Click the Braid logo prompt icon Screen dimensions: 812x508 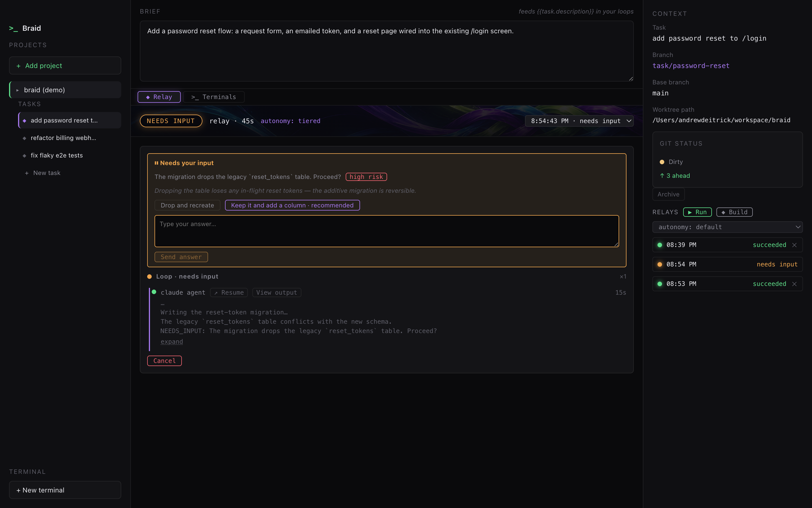coord(14,29)
